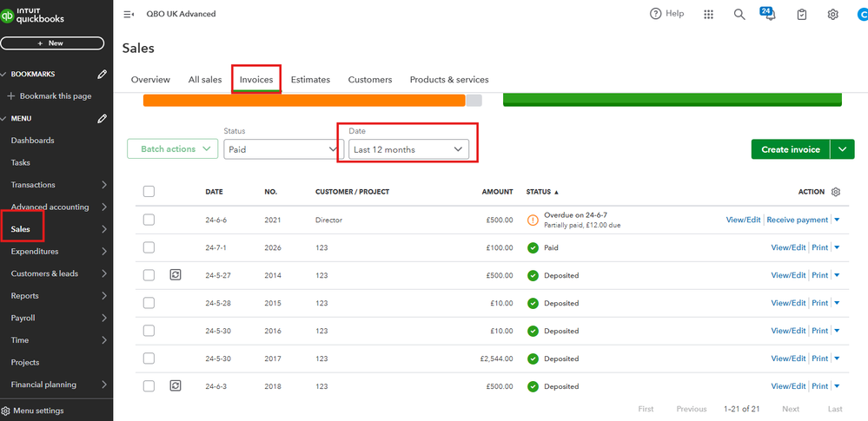This screenshot has height=421, width=868.
Task: Open the search magnifier icon
Action: 739,15
